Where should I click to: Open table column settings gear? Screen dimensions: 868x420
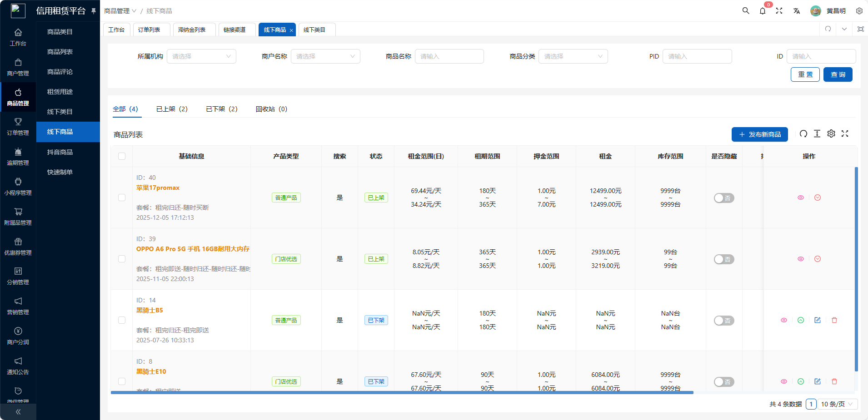click(x=831, y=133)
